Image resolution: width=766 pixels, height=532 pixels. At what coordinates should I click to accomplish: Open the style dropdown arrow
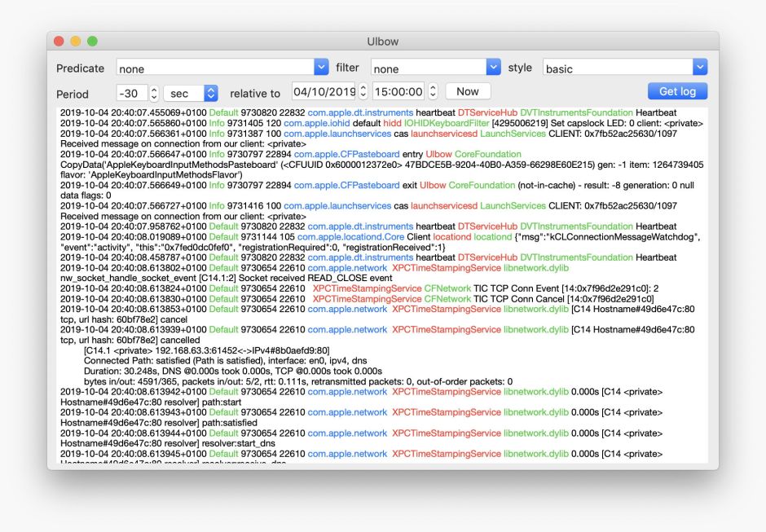pos(700,68)
